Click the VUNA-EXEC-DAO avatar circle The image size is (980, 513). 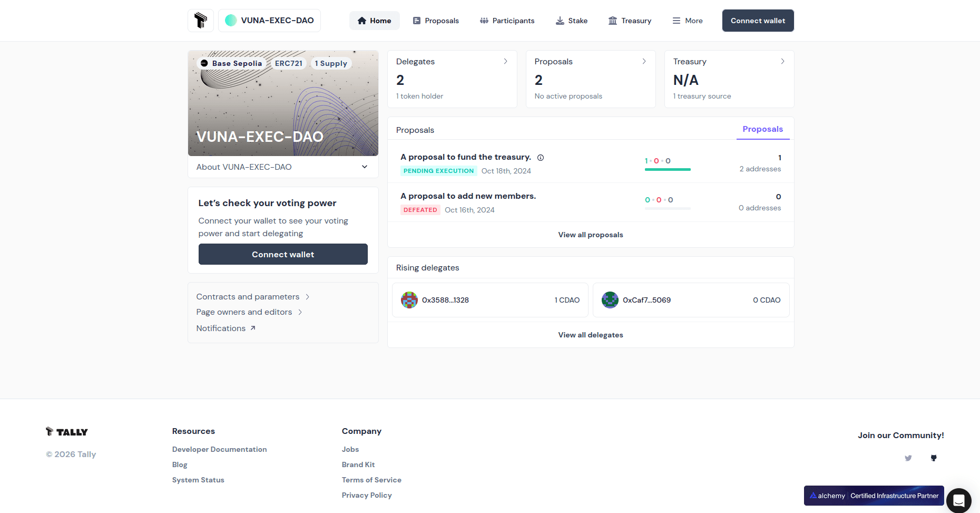coord(230,20)
